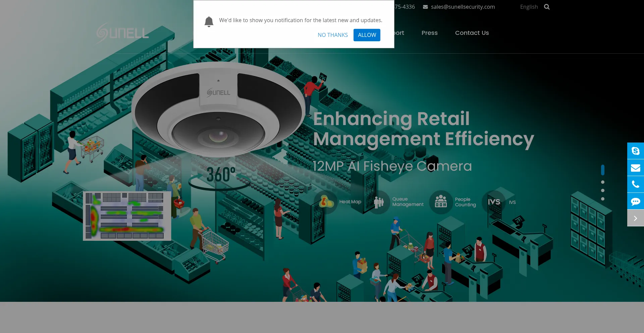
Task: Click the Heat Map feature icon
Action: 325,202
